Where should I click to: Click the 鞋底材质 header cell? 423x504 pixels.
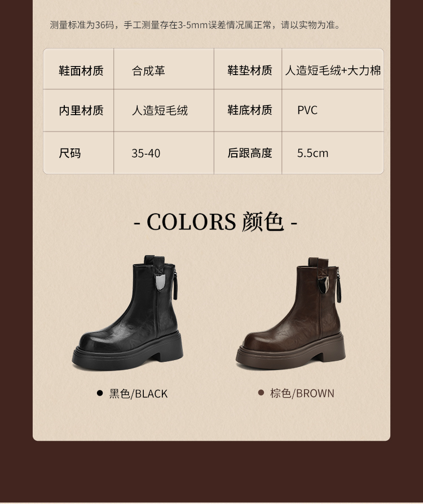click(x=248, y=110)
